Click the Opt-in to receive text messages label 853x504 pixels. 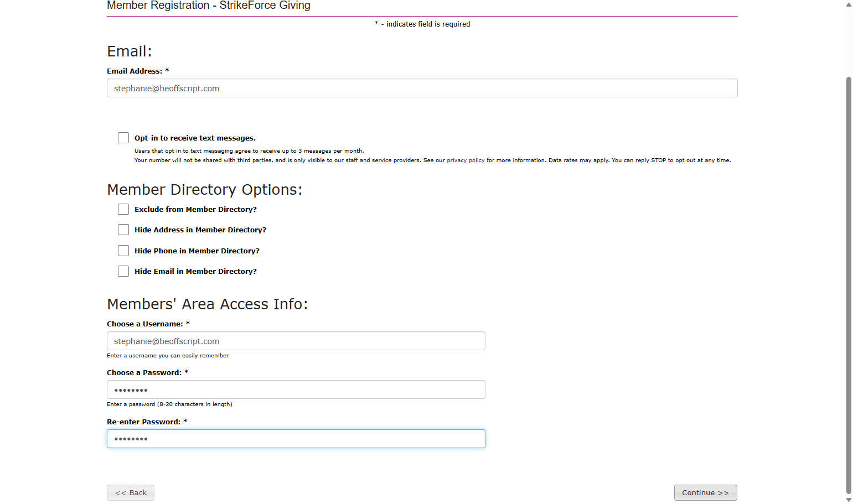pyautogui.click(x=195, y=138)
